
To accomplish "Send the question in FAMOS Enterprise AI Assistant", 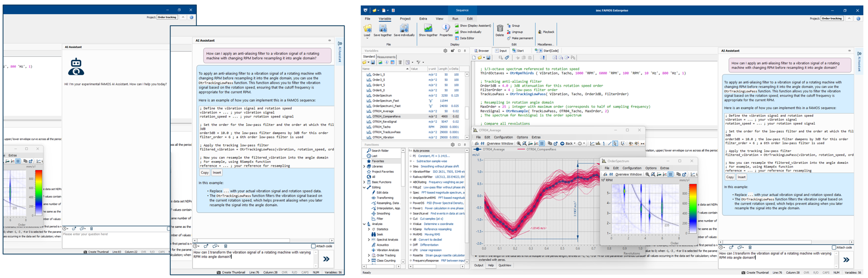I will (x=846, y=260).
